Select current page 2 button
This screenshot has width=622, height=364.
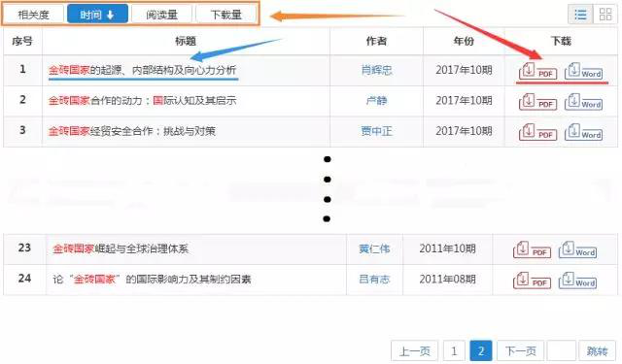[481, 351]
